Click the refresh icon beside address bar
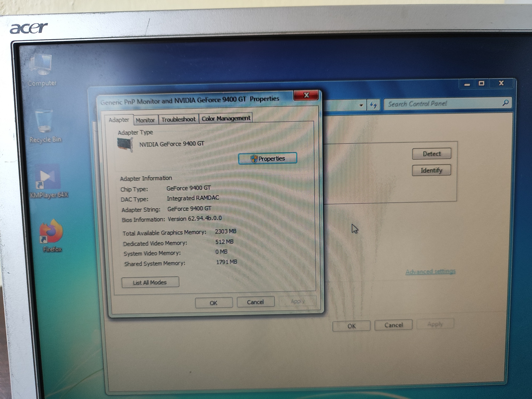Screen dimensions: 532x399 click(x=373, y=105)
